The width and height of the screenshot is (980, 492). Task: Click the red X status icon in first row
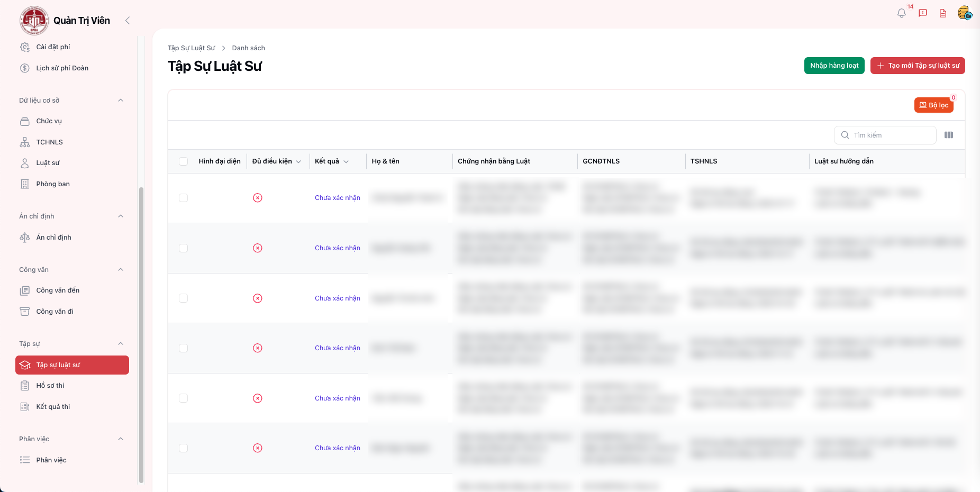258,198
